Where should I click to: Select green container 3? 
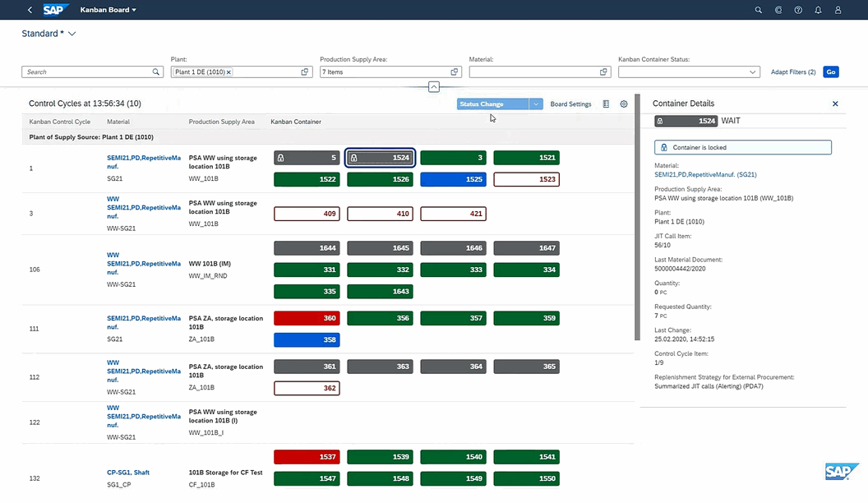[454, 158]
